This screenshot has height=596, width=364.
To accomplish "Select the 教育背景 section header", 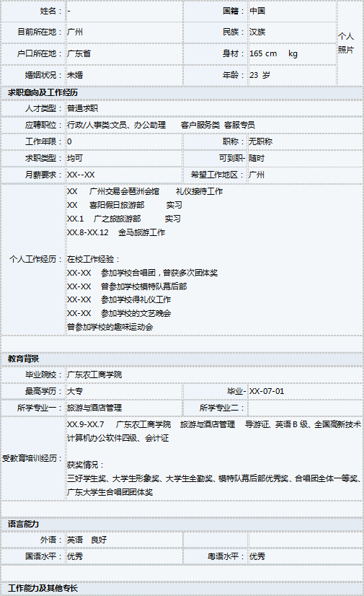I will tap(23, 359).
